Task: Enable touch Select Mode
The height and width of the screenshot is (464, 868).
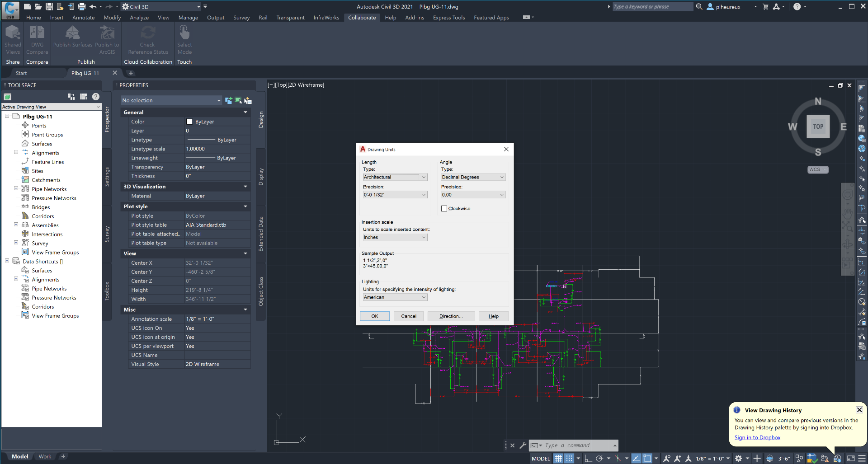Action: point(184,41)
